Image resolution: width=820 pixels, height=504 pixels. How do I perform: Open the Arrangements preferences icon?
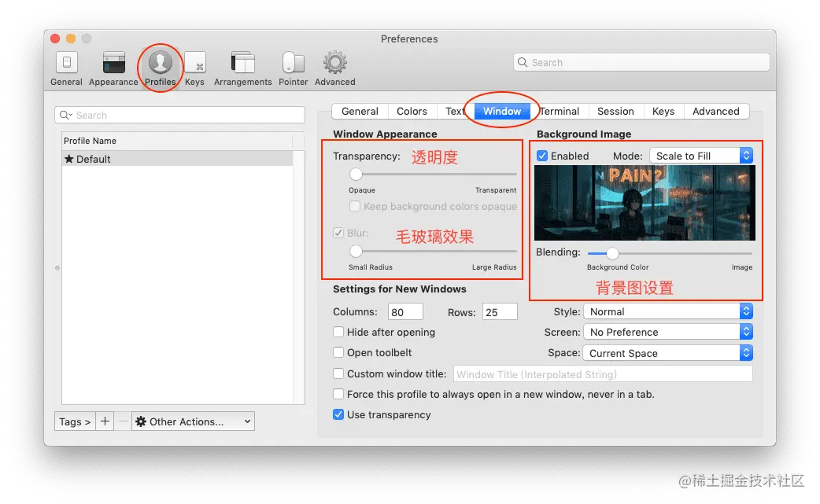pos(242,63)
